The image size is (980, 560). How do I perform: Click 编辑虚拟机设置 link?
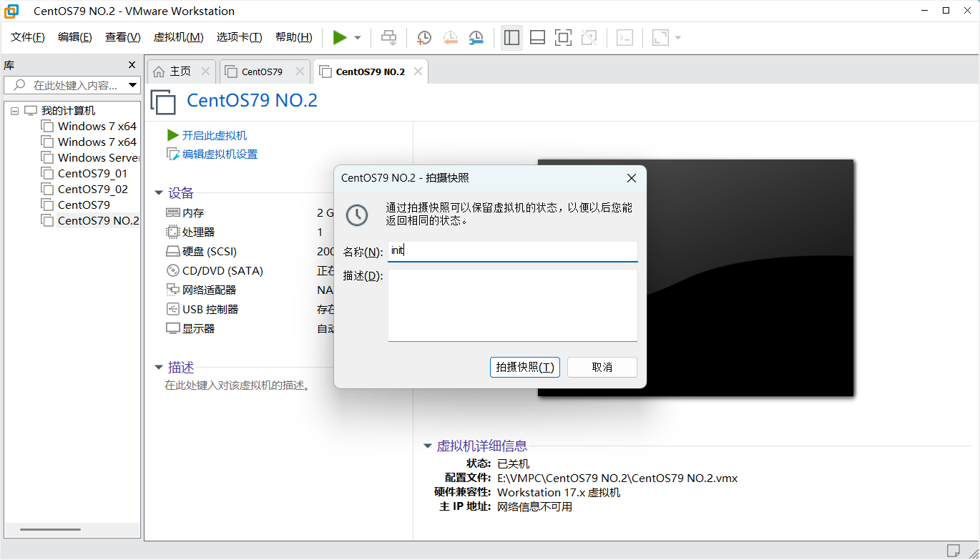click(220, 154)
